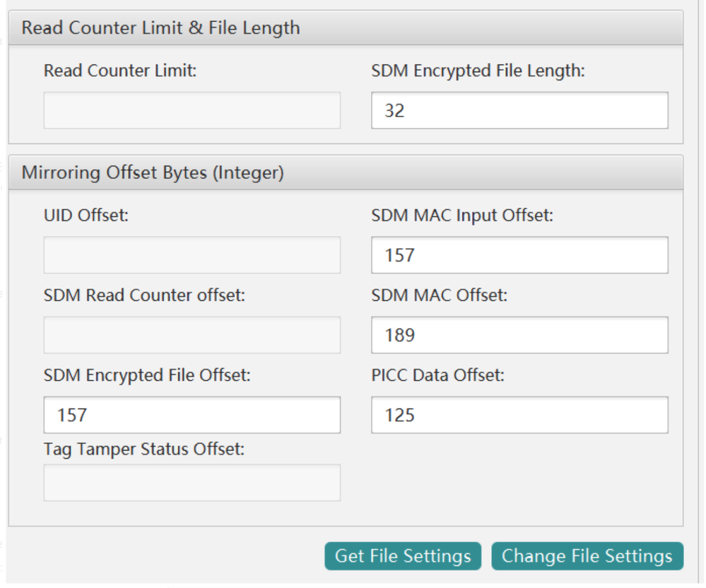The width and height of the screenshot is (706, 588).
Task: Click into the UID Offset field
Action: (192, 255)
